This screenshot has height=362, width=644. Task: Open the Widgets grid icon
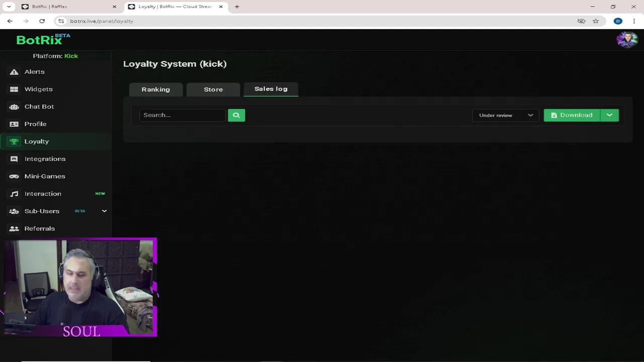tap(14, 89)
